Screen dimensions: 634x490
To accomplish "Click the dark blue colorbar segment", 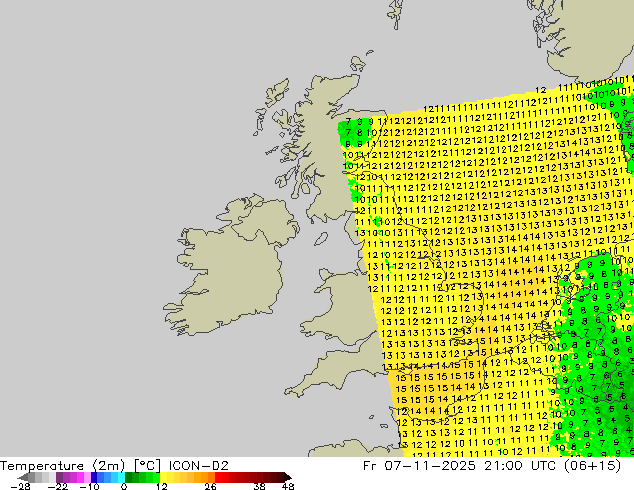I will pyautogui.click(x=94, y=477).
